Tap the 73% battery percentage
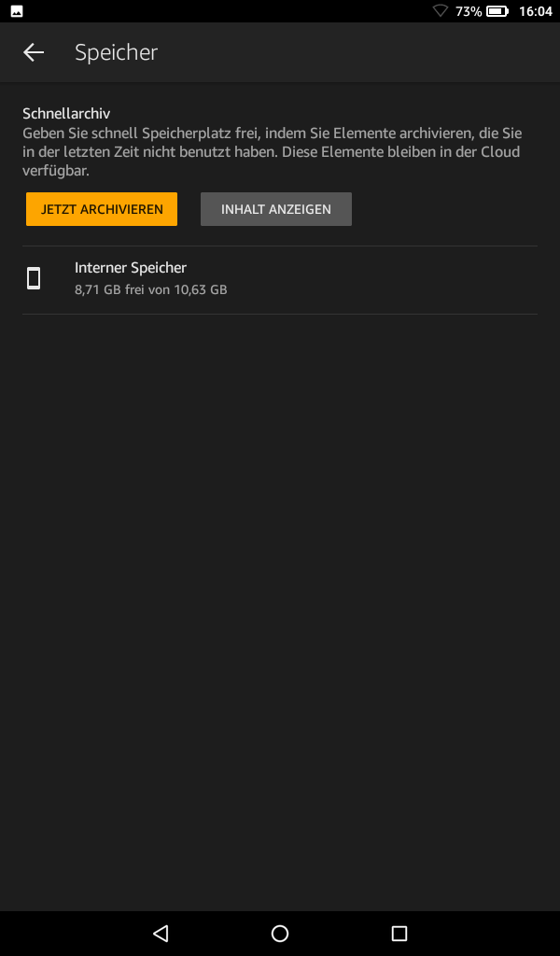560x956 pixels. coord(469,11)
